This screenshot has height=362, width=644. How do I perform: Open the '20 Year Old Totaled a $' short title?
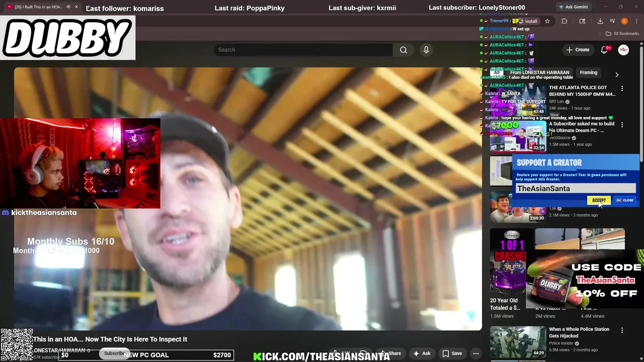tap(505, 304)
